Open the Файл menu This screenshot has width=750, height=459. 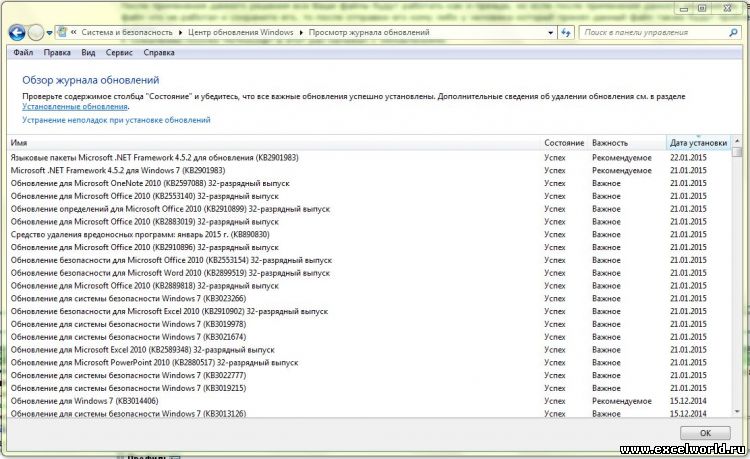23,53
